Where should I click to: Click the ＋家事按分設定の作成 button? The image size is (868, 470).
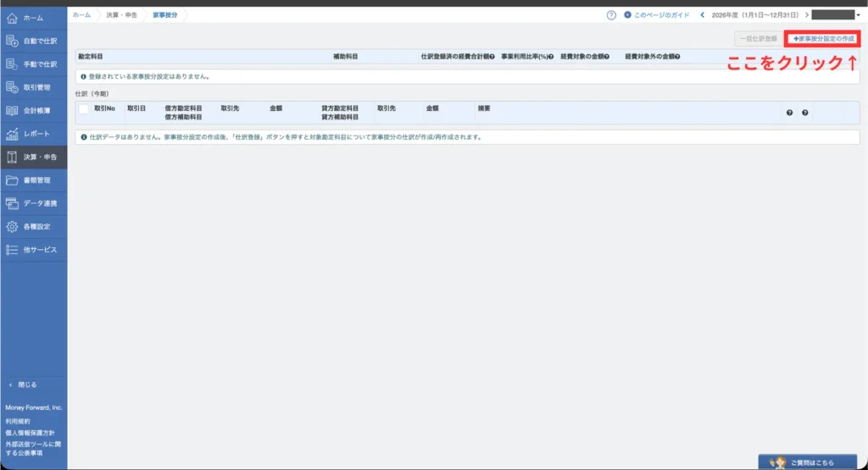point(823,39)
